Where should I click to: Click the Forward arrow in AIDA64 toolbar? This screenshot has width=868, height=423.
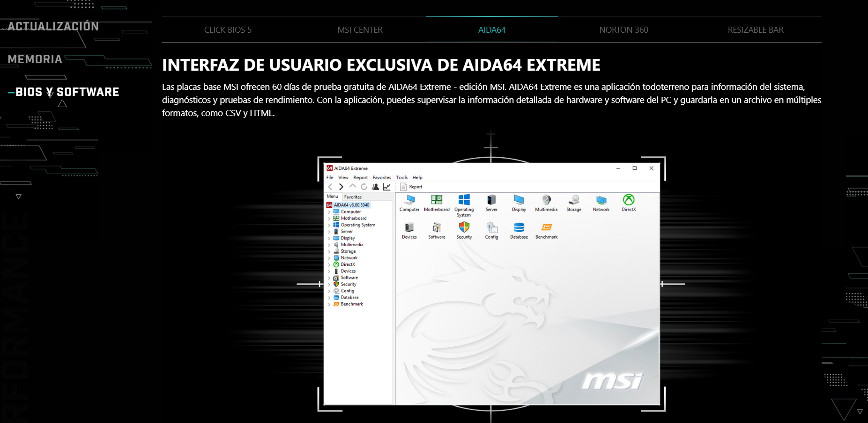(341, 187)
